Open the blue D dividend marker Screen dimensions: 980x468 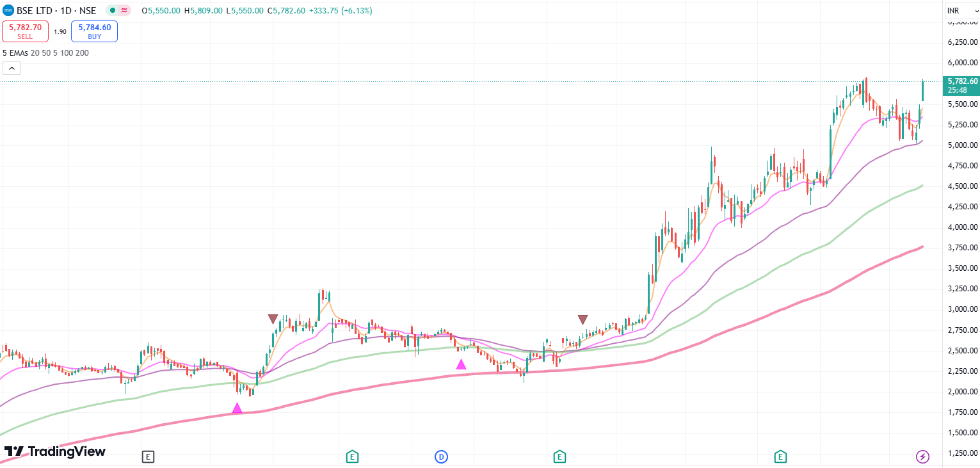[441, 456]
